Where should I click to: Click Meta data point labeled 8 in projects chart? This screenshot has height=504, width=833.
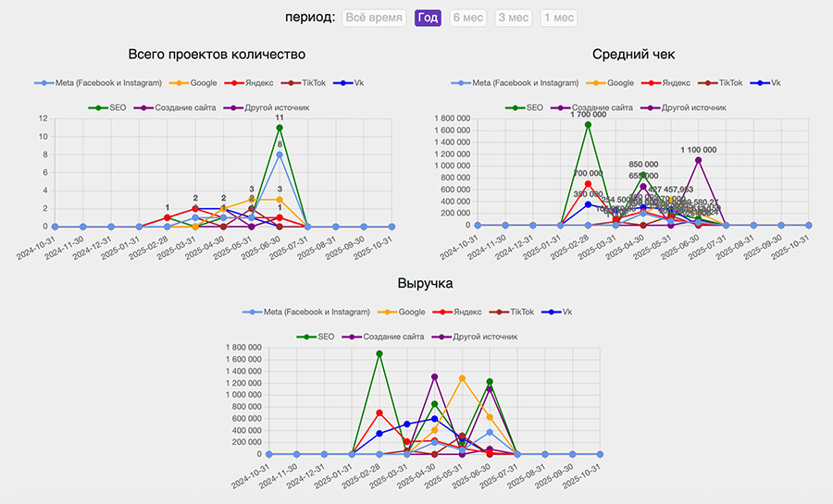(279, 154)
